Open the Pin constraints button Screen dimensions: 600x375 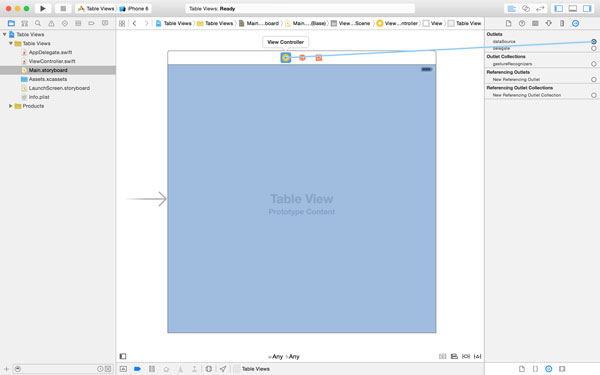click(466, 356)
